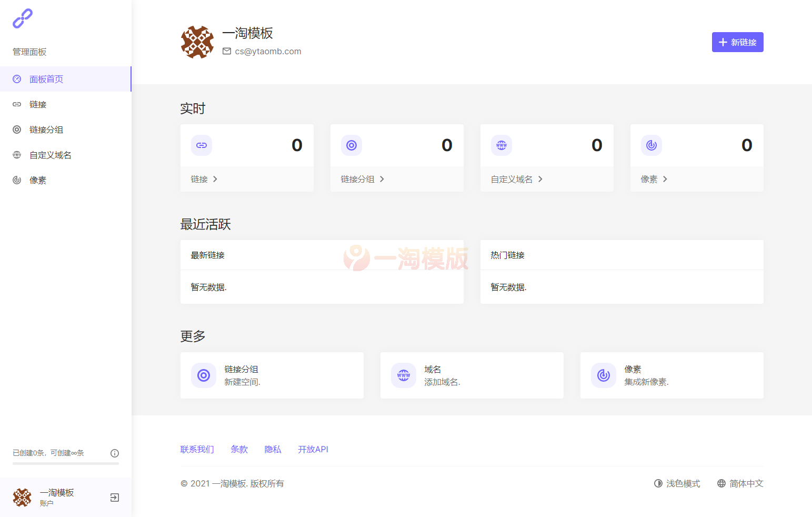Click the 链接 card's link icon
This screenshot has width=812, height=517.
[x=202, y=145]
